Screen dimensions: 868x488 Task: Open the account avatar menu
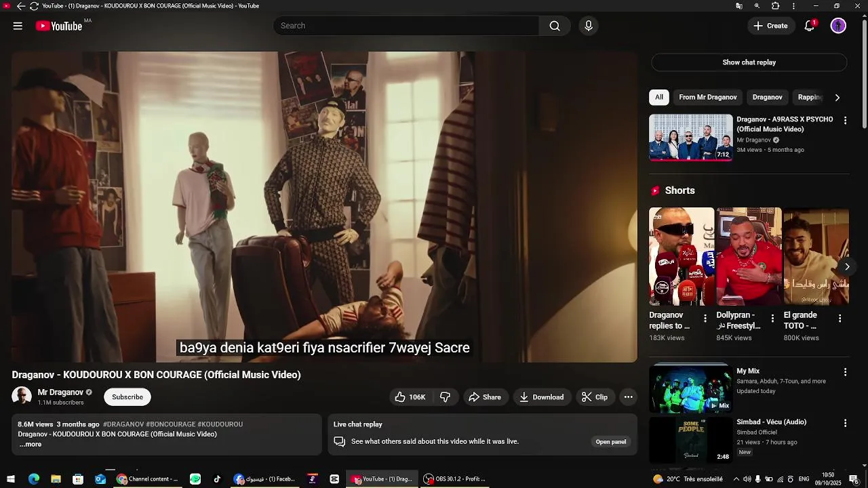point(838,26)
